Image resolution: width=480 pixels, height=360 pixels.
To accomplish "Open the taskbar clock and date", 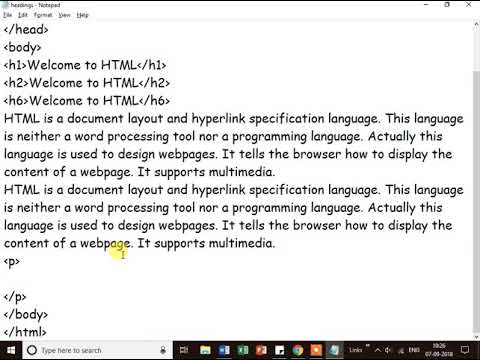I will tap(439, 350).
